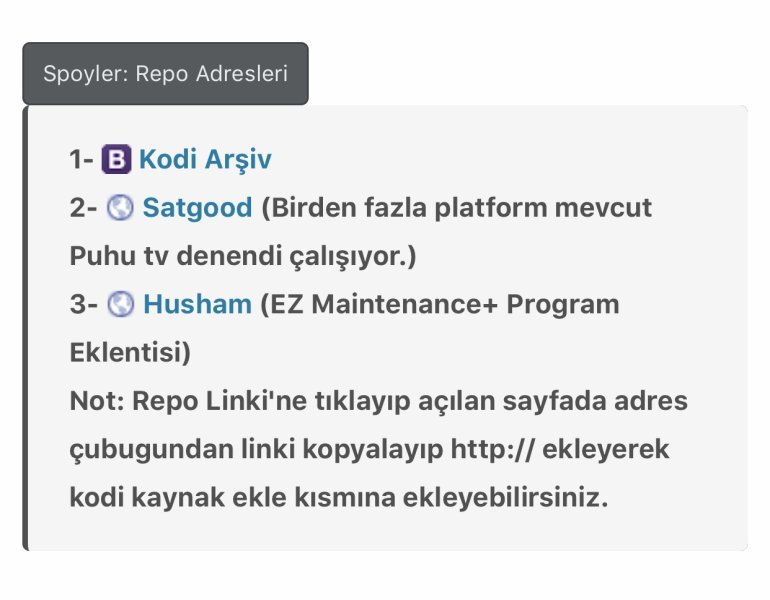The image size is (770, 600).
Task: Click the "3-" list number
Action: 83,304
